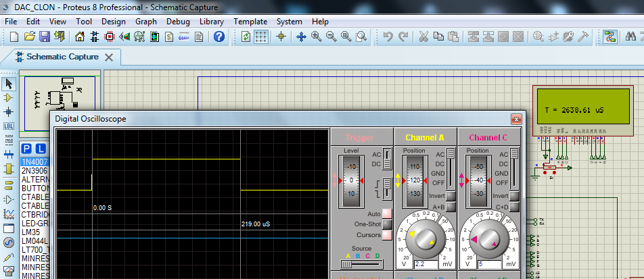Screen dimensions: 644x279
Task: Search and tag with binoculars icon
Action: coord(631,37)
